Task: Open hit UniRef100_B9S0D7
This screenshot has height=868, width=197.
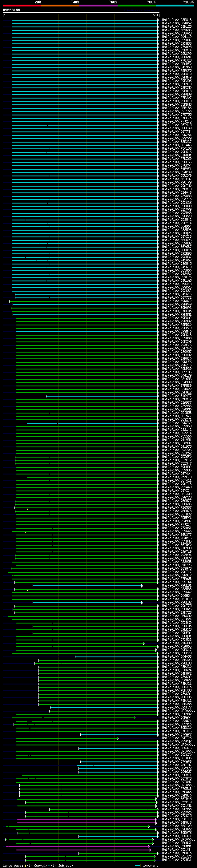Action: 177,40
